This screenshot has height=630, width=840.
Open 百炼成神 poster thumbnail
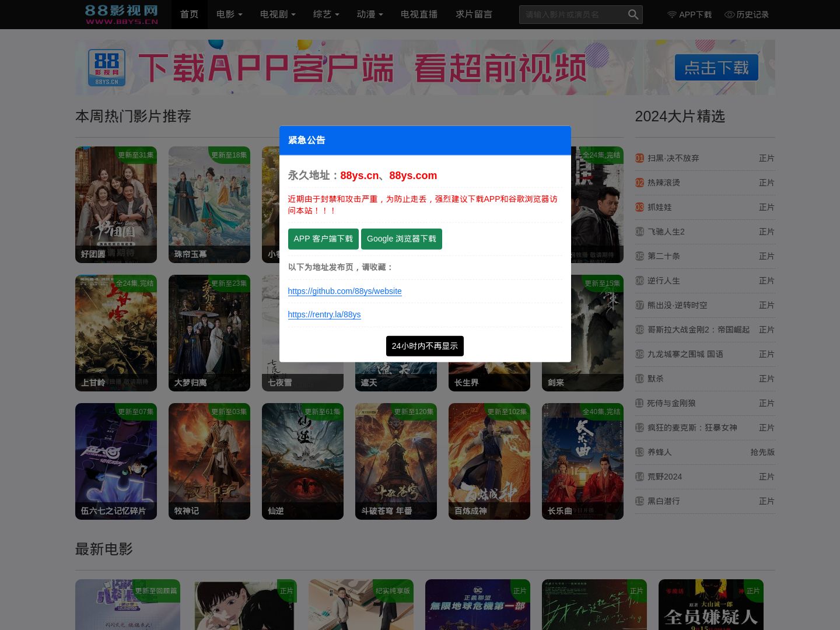pyautogui.click(x=489, y=461)
